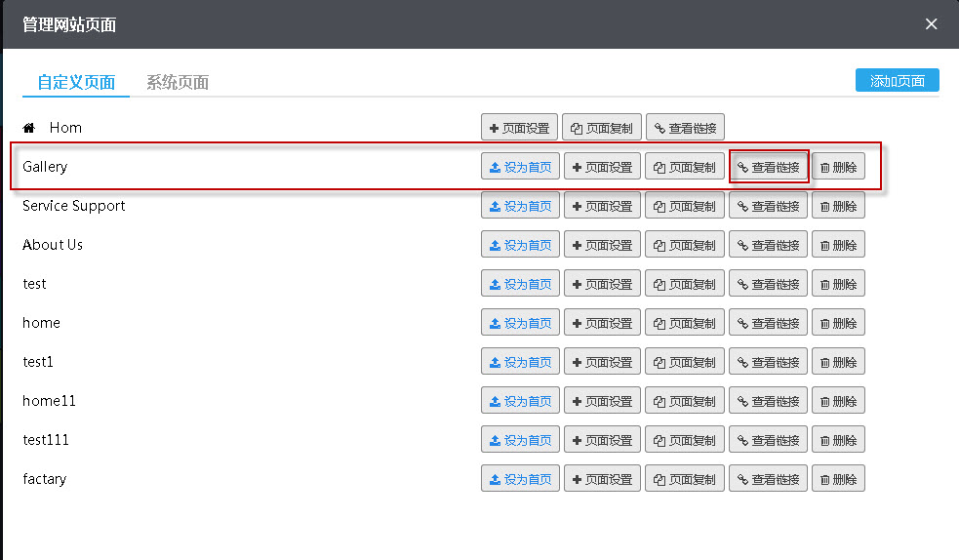This screenshot has height=560, width=959.
Task: Open 页面设置 for the Hom page
Action: (519, 128)
